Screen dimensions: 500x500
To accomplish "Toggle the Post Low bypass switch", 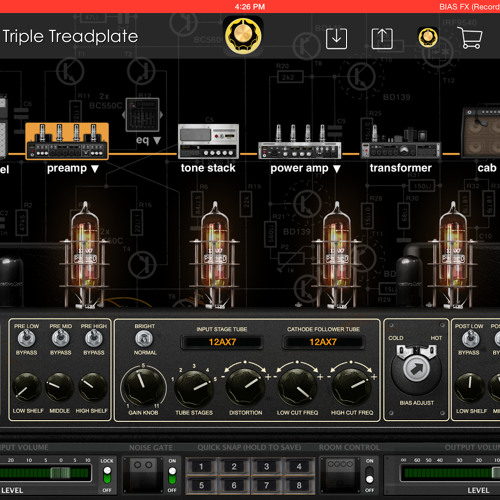I will [470, 338].
